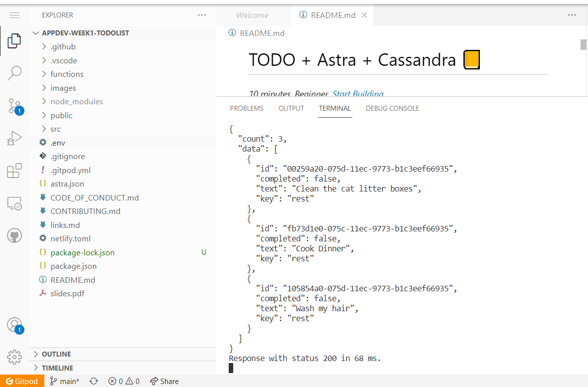The width and height of the screenshot is (588, 387).
Task: Open the .gitpod.yml file
Action: pos(123,170)
